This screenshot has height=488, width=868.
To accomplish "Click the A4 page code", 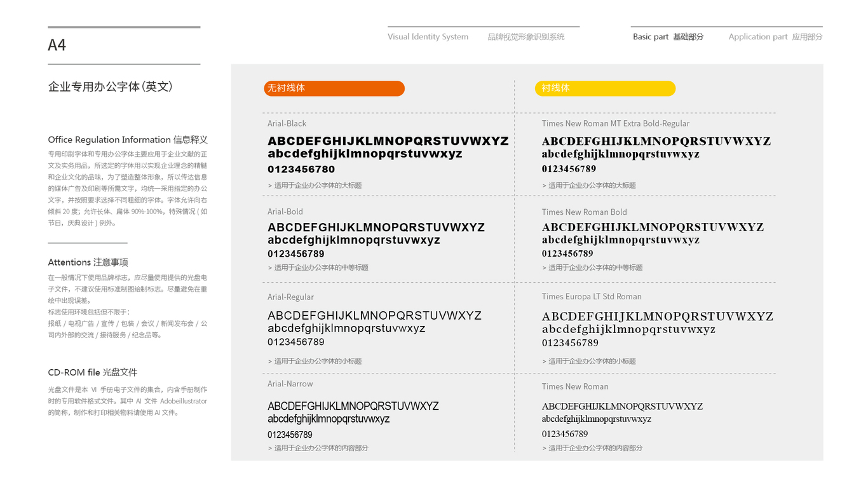I will (57, 45).
